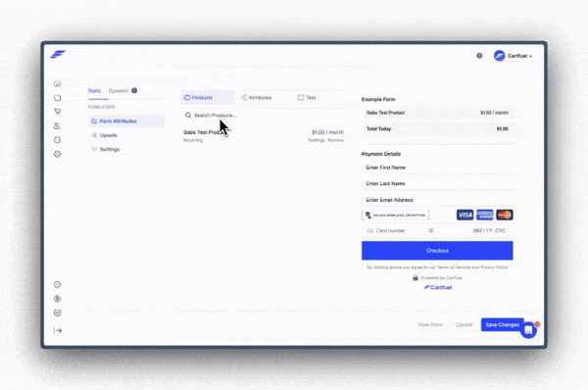
Task: Switch to the Static tab
Action: point(94,91)
